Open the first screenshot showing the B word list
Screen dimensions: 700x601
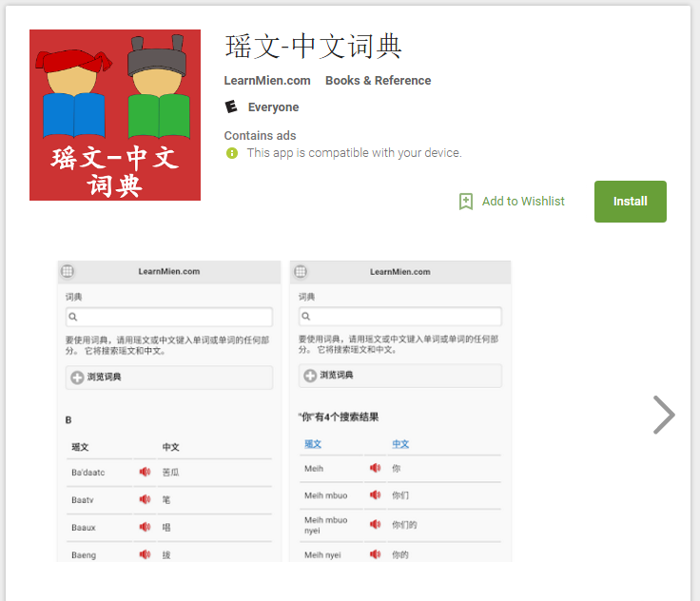169,411
